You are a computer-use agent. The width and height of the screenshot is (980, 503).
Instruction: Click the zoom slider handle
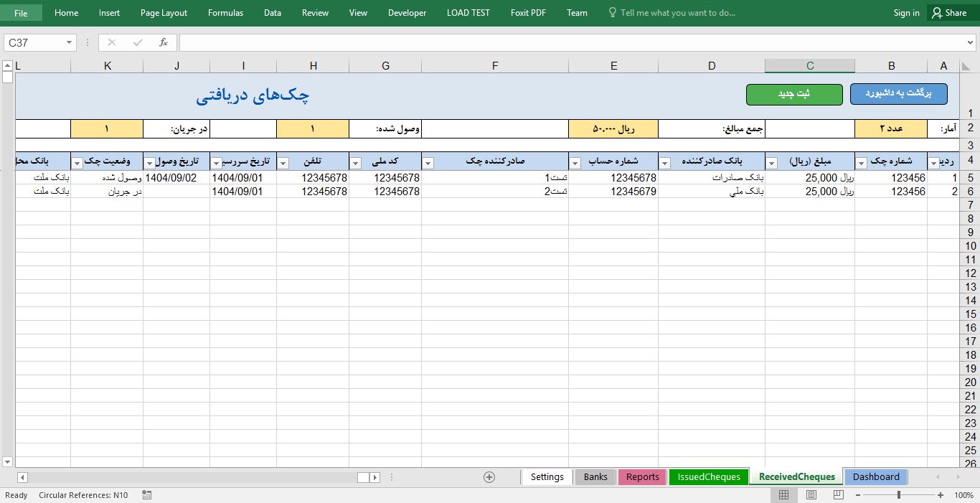tap(899, 495)
